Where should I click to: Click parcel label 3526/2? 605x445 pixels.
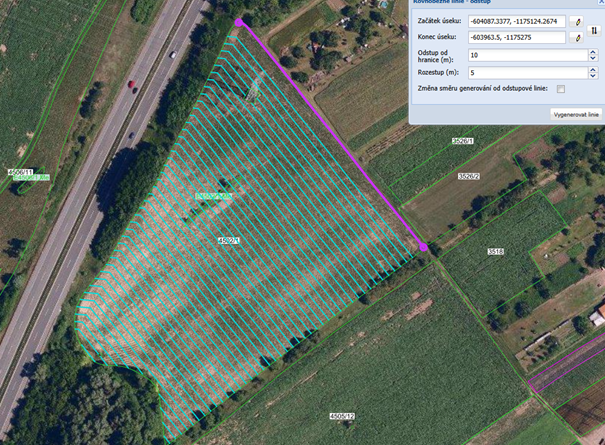[x=469, y=176]
